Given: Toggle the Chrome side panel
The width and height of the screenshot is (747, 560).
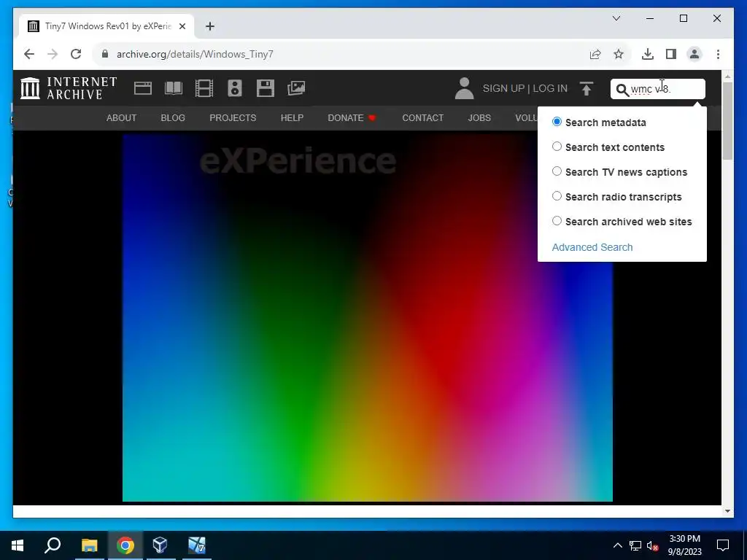Looking at the screenshot, I should click(671, 54).
